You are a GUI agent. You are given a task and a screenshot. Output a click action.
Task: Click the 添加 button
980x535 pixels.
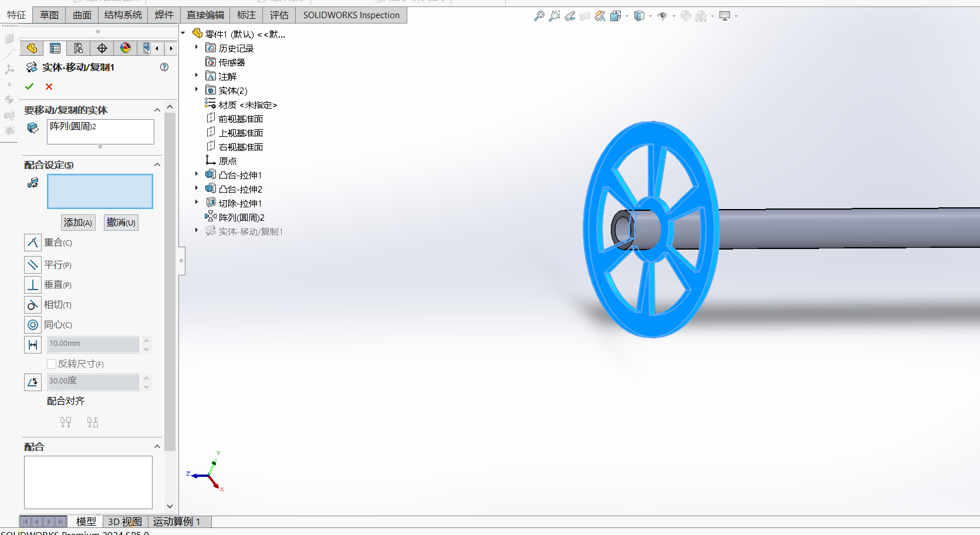click(78, 223)
